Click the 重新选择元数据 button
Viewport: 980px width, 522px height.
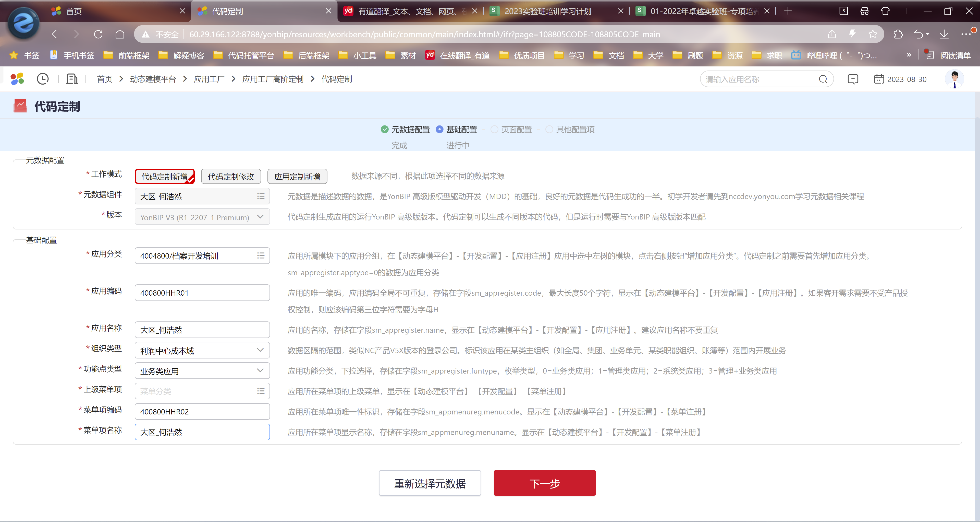click(430, 483)
